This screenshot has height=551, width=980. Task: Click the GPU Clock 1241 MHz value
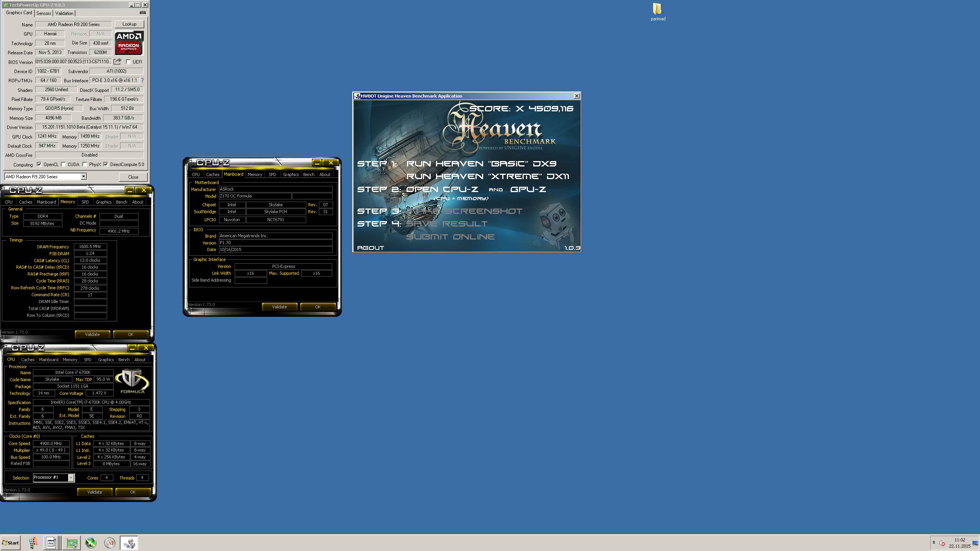pyautogui.click(x=47, y=136)
